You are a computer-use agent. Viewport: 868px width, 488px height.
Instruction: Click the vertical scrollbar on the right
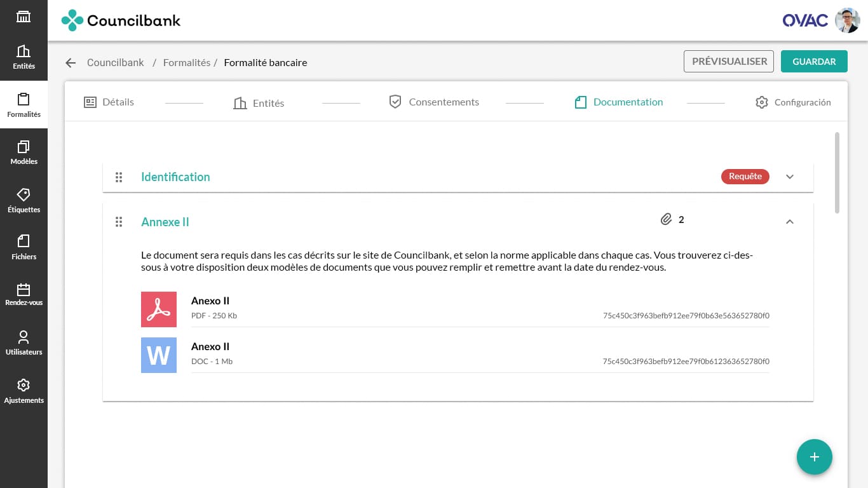click(837, 173)
